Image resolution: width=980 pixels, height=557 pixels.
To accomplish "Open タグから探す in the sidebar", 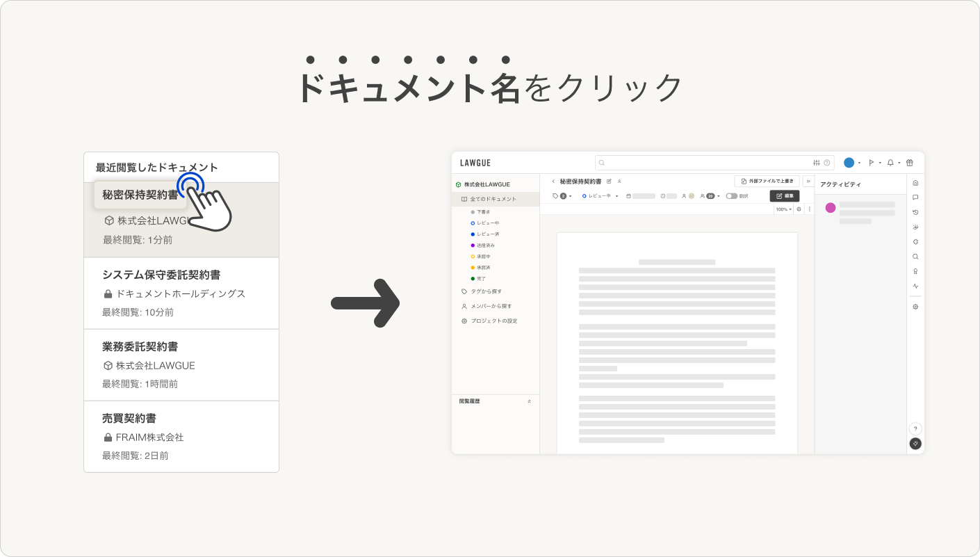I will (482, 291).
